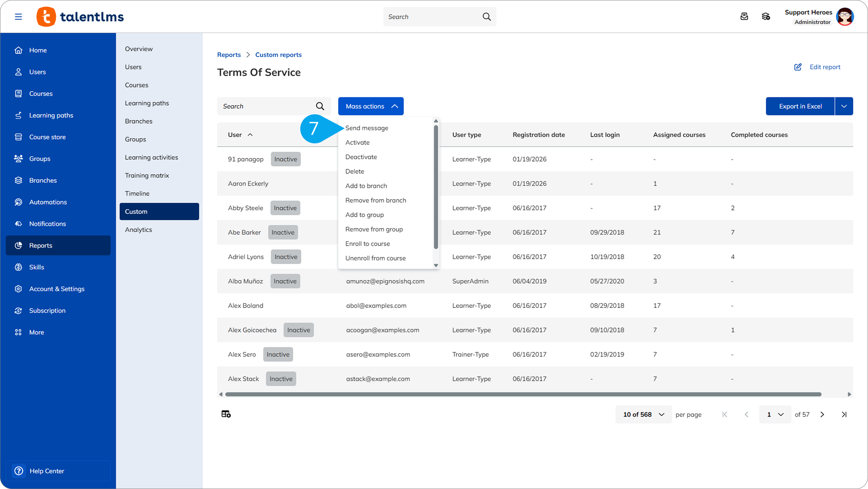Click the report search magnifier icon
This screenshot has height=489, width=868.
click(320, 106)
